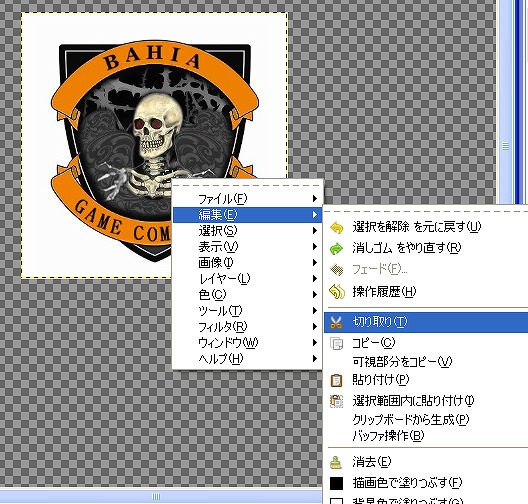This screenshot has width=528, height=504.
Task: Open the ツール(T) menu entry
Action: pyautogui.click(x=247, y=310)
